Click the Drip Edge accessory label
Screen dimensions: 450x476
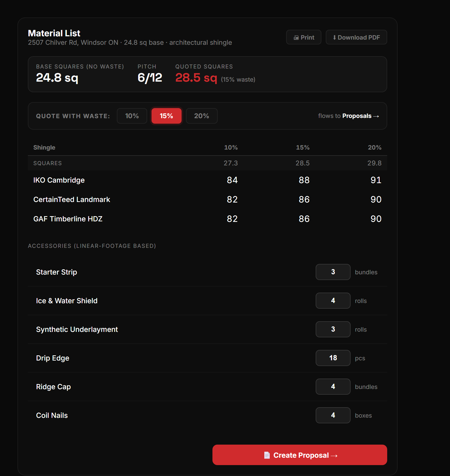(53, 358)
